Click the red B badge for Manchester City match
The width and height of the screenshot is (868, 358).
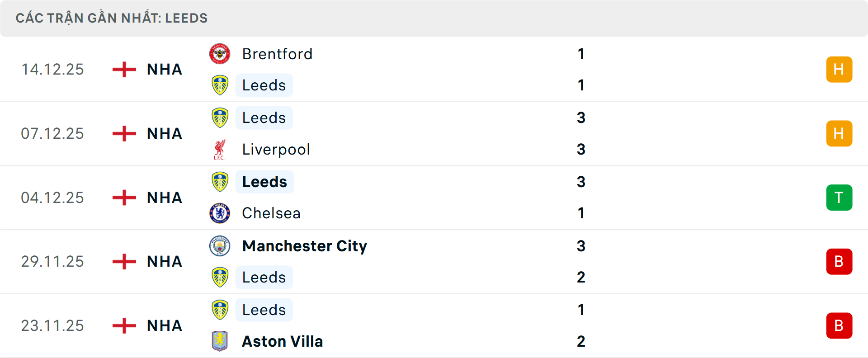839,261
